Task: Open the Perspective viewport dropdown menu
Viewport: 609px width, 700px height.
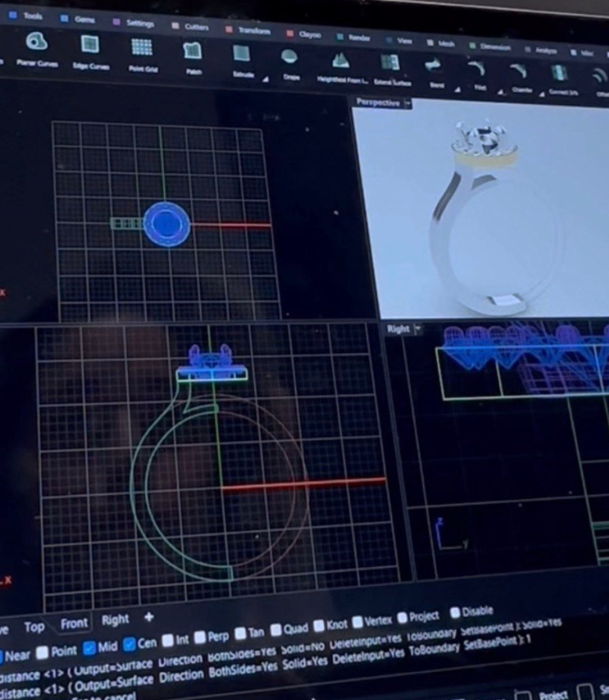Action: tap(408, 103)
